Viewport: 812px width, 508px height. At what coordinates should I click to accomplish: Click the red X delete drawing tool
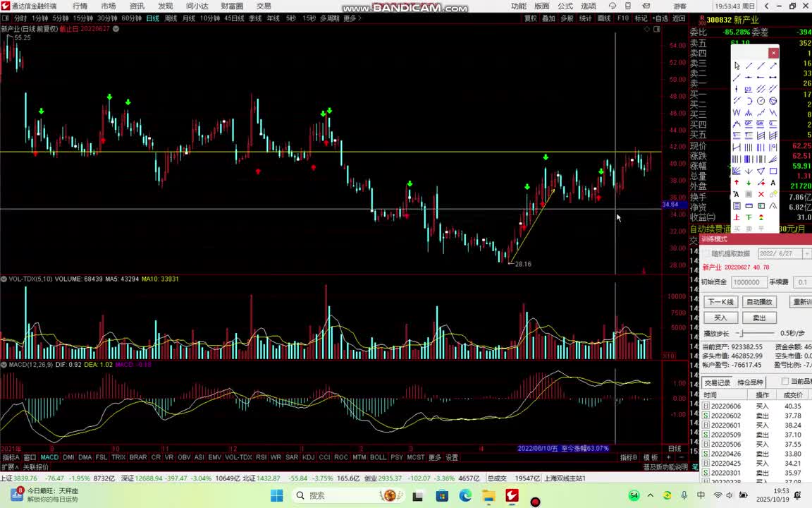pyautogui.click(x=761, y=195)
